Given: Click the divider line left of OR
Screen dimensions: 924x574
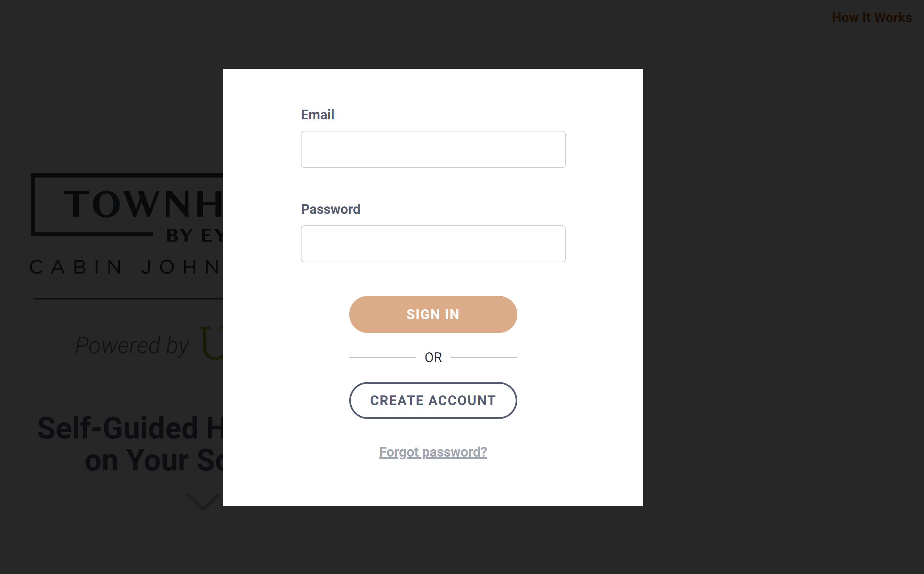Looking at the screenshot, I should 382,357.
